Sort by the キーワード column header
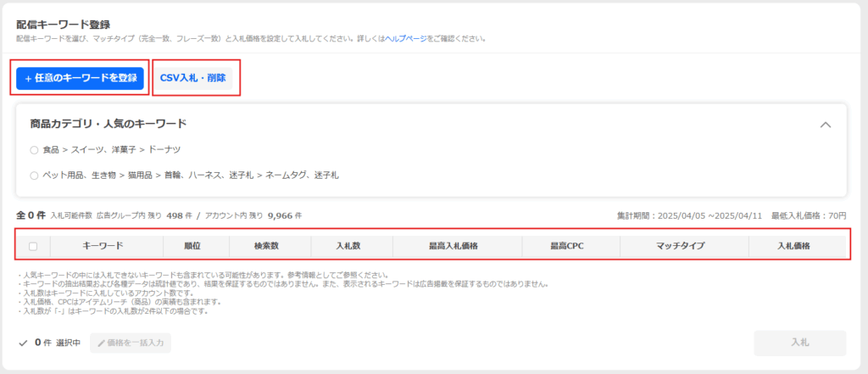Screen dimensions: 868x374 click(103, 246)
